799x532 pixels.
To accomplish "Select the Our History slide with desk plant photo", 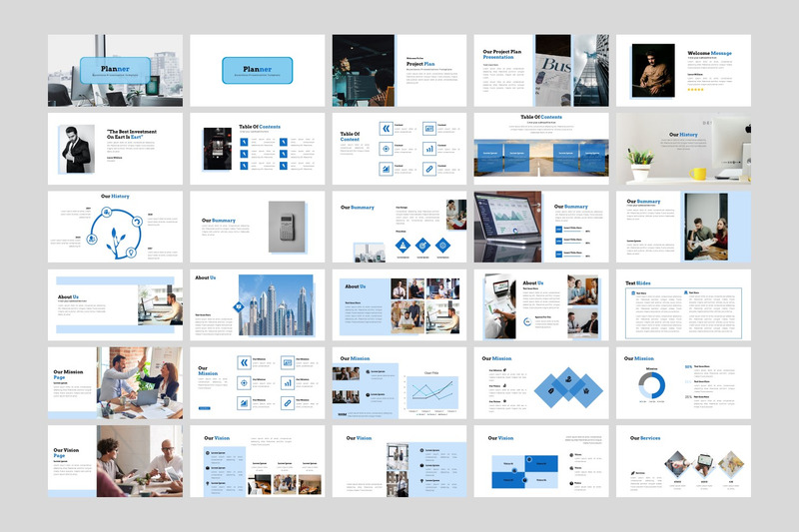I will point(683,149).
